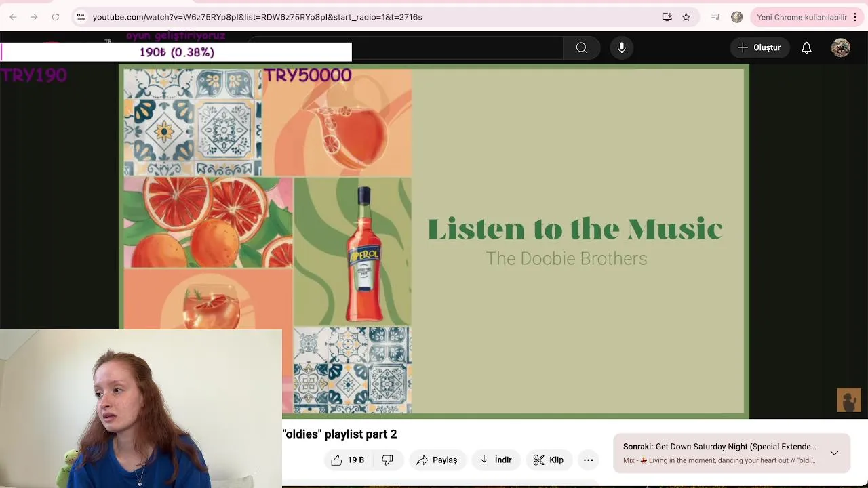Open the YouTube account avatar menu
Image resolution: width=868 pixels, height=488 pixels.
[841, 47]
